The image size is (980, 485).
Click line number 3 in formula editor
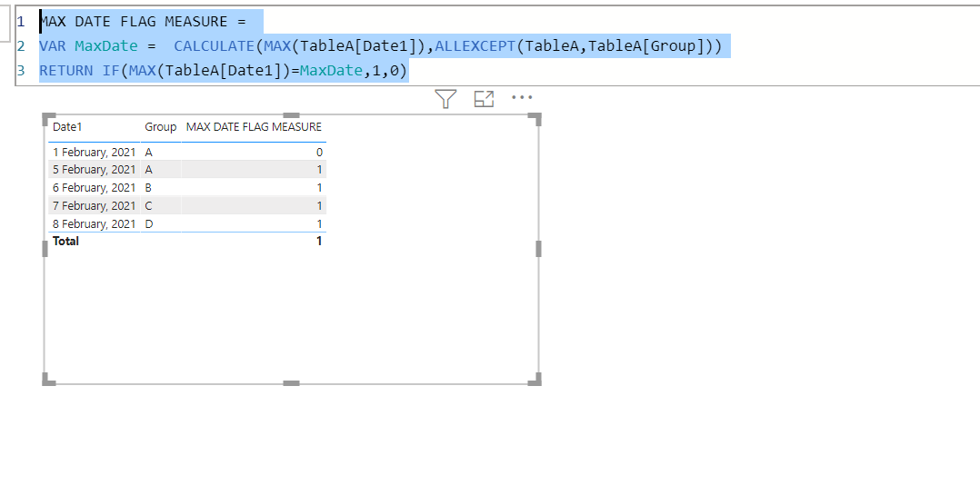click(21, 71)
